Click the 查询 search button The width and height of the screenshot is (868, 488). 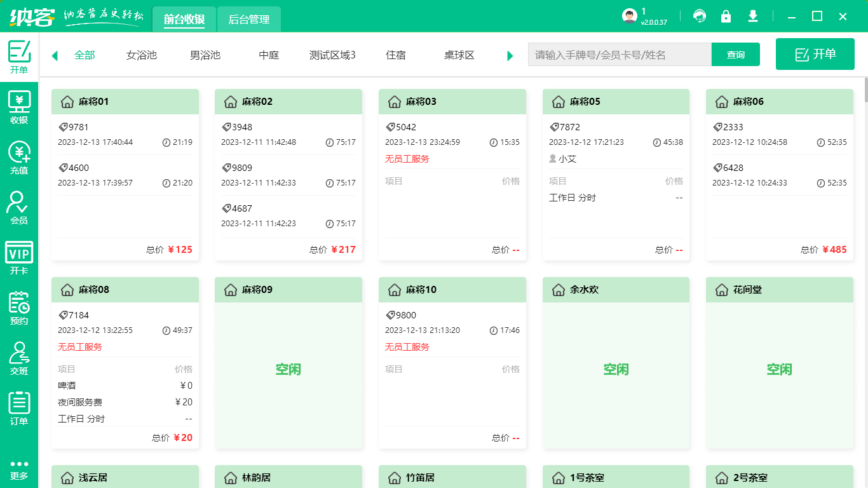pos(735,55)
